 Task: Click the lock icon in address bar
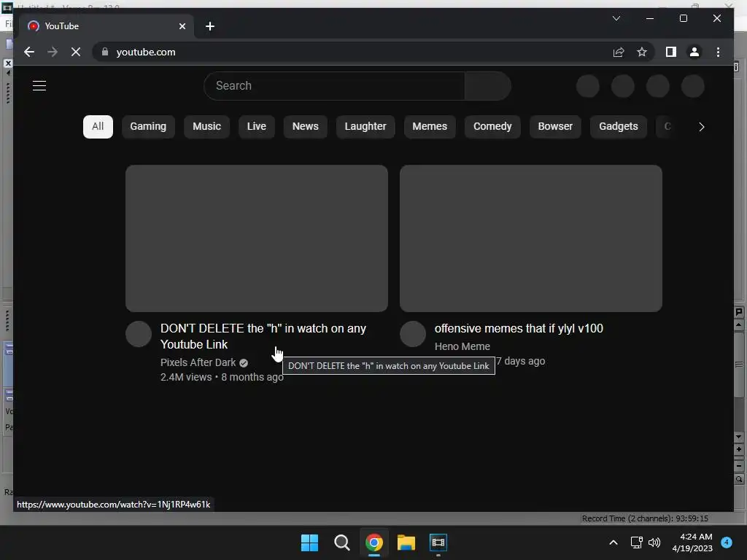pos(105,52)
